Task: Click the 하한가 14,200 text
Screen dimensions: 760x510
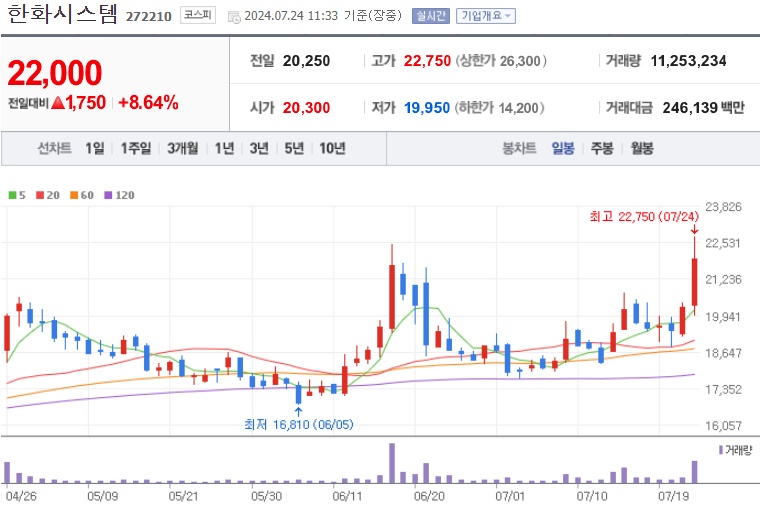Action: point(499,107)
